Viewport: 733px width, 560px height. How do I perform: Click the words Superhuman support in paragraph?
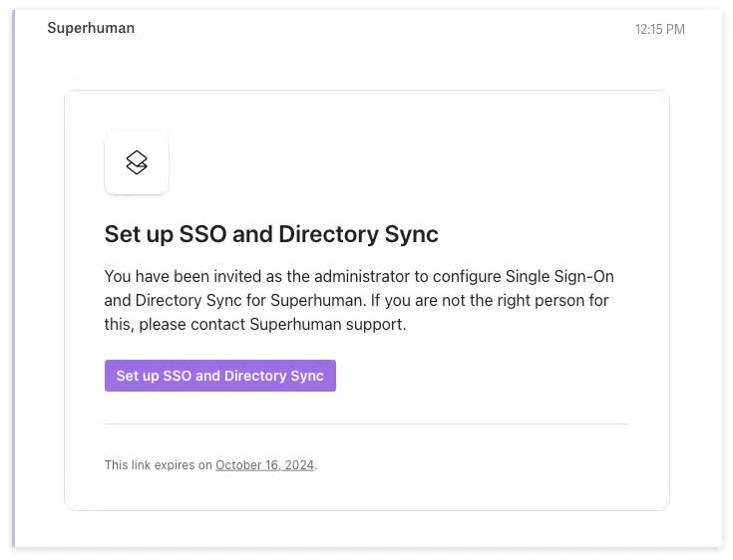coord(327,324)
